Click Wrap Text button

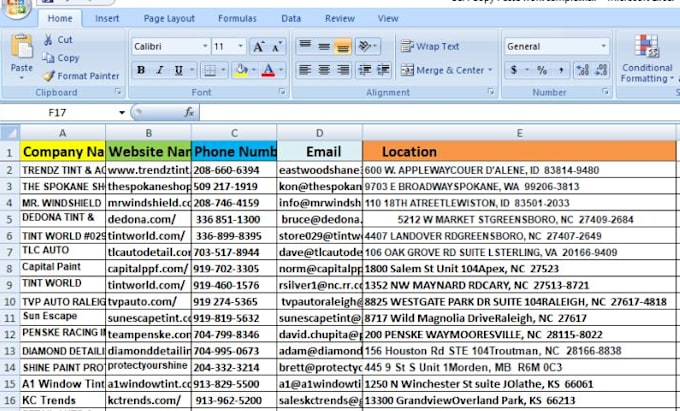click(430, 46)
